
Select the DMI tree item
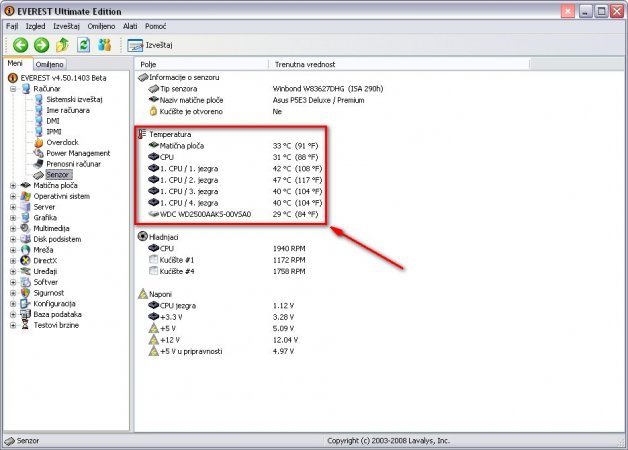point(53,121)
